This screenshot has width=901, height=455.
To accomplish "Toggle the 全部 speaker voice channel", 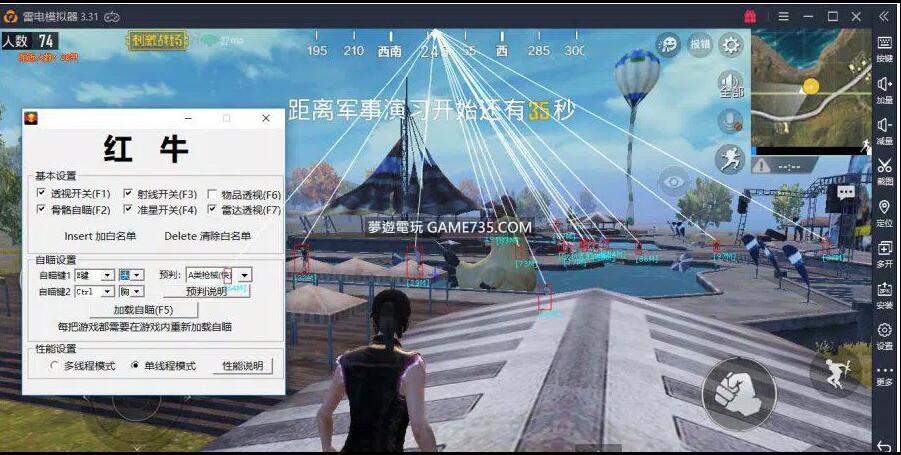I will pyautogui.click(x=730, y=85).
